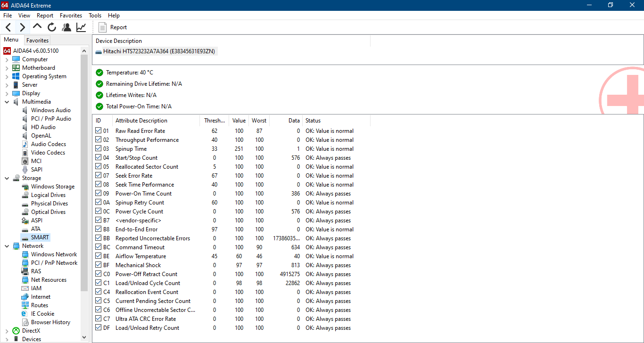Open the File menu
Image resolution: width=644 pixels, height=343 pixels.
click(8, 16)
